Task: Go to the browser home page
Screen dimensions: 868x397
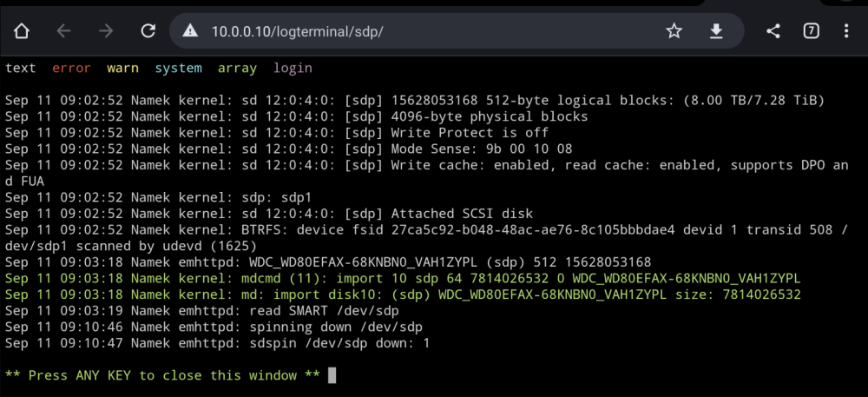Action: pos(21,31)
